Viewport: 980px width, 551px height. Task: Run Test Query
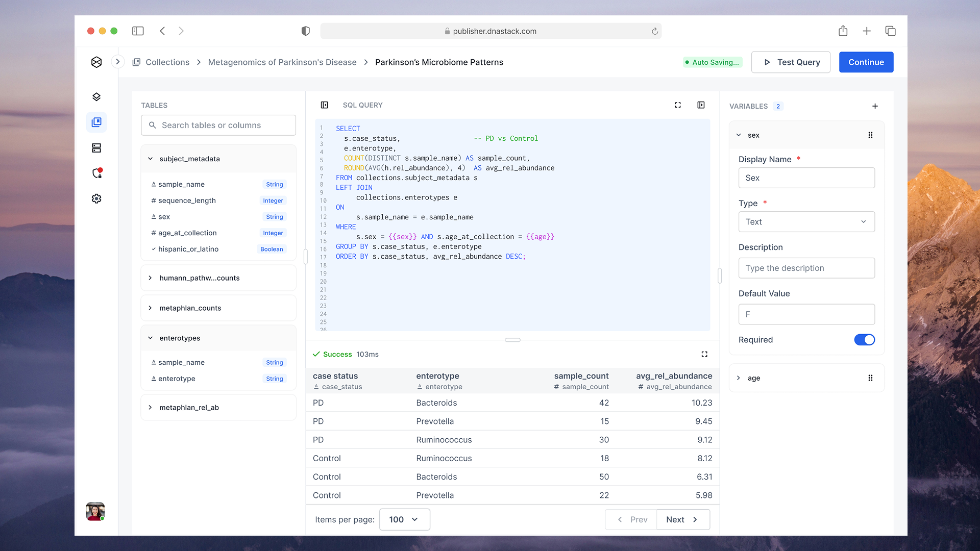click(791, 62)
